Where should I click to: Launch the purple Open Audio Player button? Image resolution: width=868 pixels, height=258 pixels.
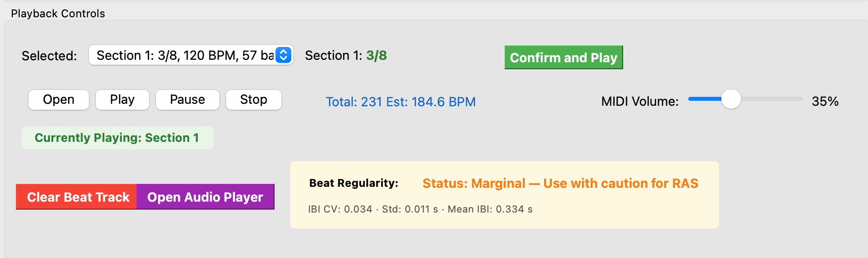tap(205, 197)
